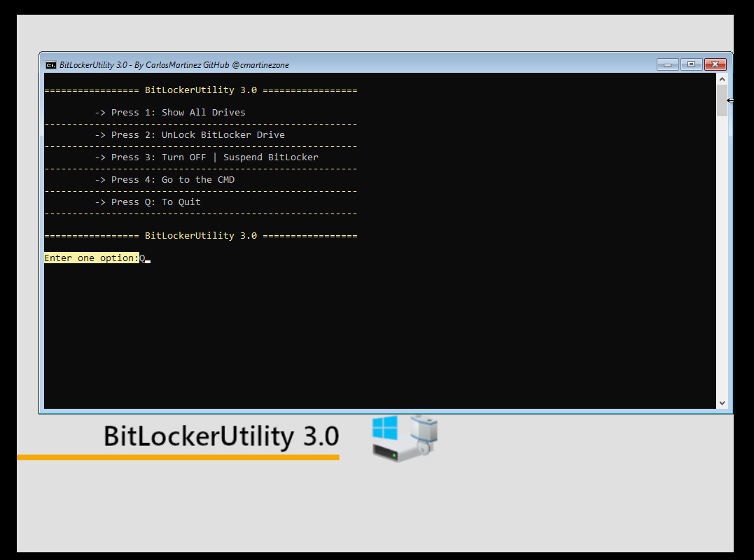Click the scrollbar up arrow
This screenshot has width=754, height=560.
pos(722,79)
